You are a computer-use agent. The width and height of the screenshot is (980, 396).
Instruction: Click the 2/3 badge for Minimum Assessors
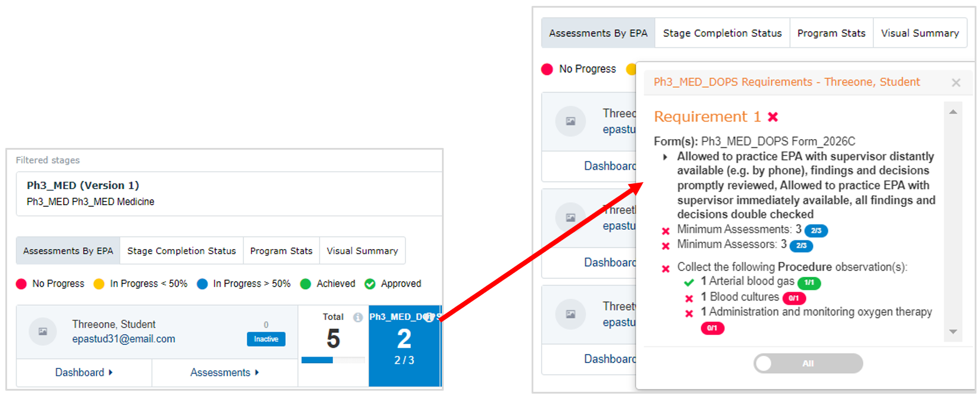pos(801,245)
